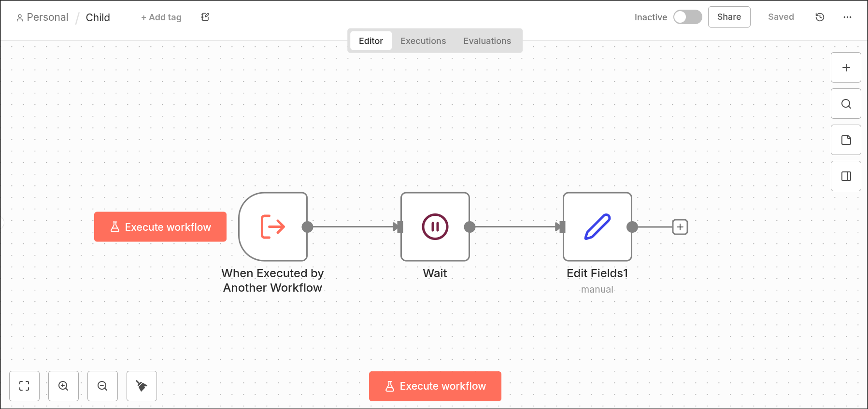Open the side panel layout icon

pyautogui.click(x=846, y=176)
